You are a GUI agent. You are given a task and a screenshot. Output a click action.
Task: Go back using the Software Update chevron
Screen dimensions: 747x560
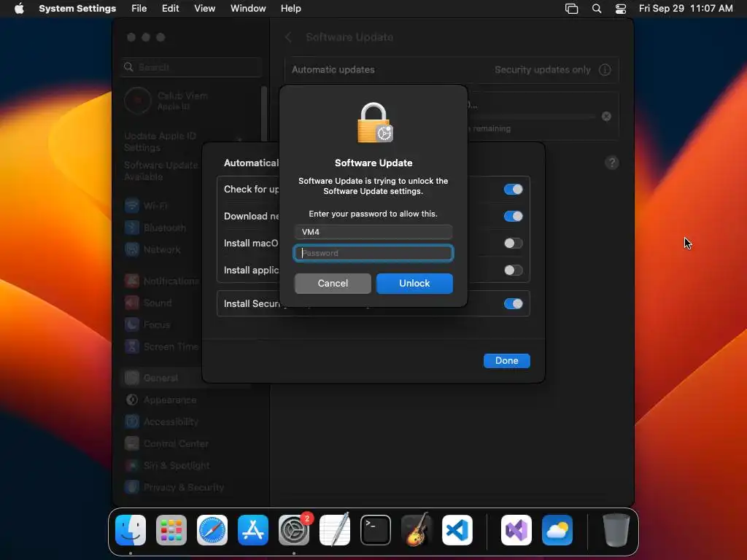288,37
